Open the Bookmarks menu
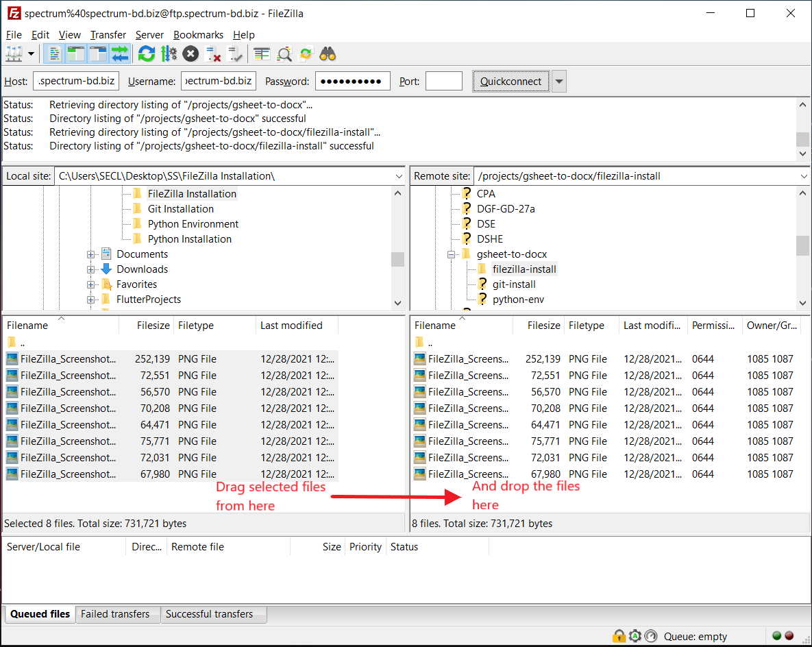Viewport: 812px width, 647px height. click(198, 35)
